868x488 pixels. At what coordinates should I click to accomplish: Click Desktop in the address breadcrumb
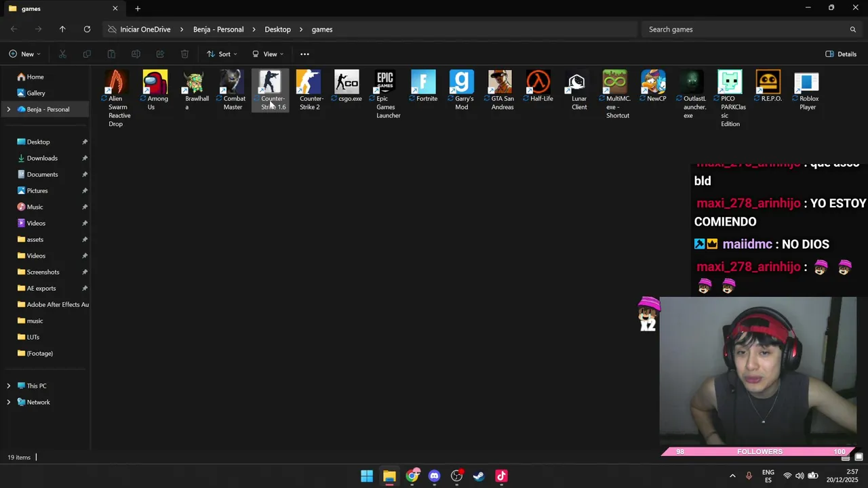pos(277,29)
